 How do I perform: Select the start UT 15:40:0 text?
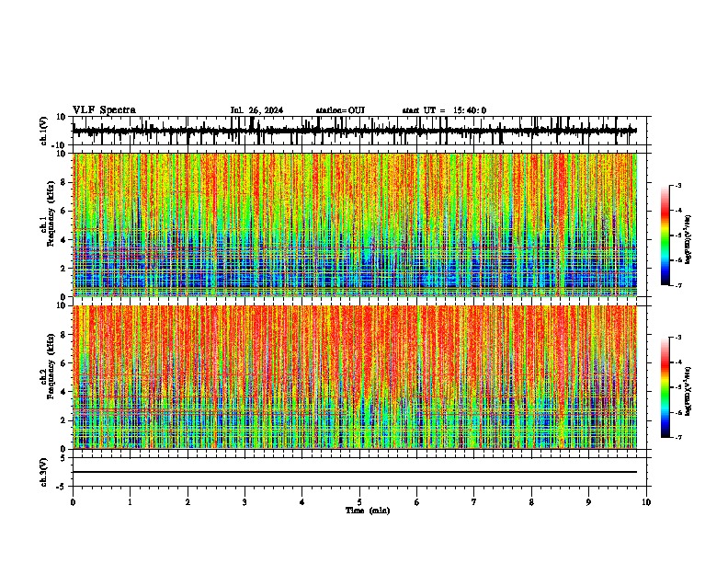pyautogui.click(x=444, y=110)
